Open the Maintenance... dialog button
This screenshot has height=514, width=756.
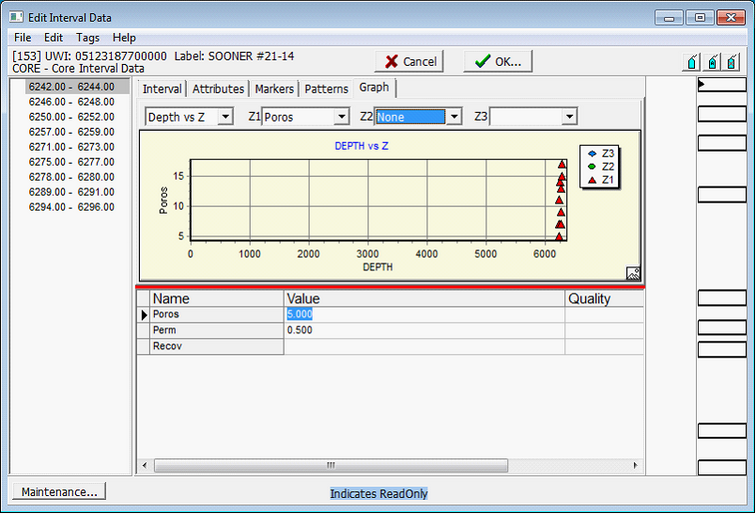tap(58, 491)
